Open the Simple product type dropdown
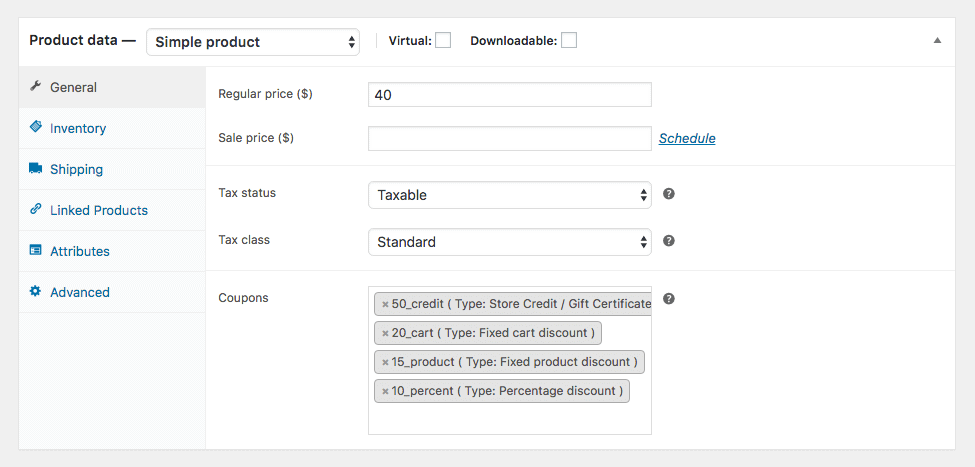This screenshot has height=467, width=975. coord(252,42)
